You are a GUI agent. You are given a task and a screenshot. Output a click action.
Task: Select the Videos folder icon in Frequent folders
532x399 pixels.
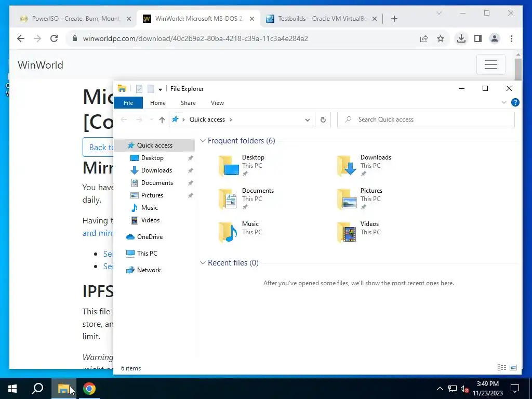point(347,232)
